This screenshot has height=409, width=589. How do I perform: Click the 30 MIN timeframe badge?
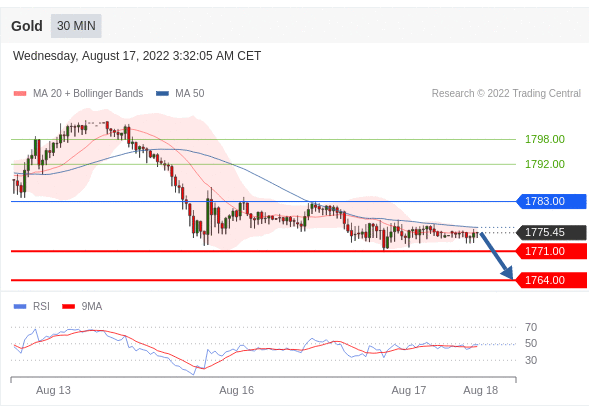click(76, 26)
